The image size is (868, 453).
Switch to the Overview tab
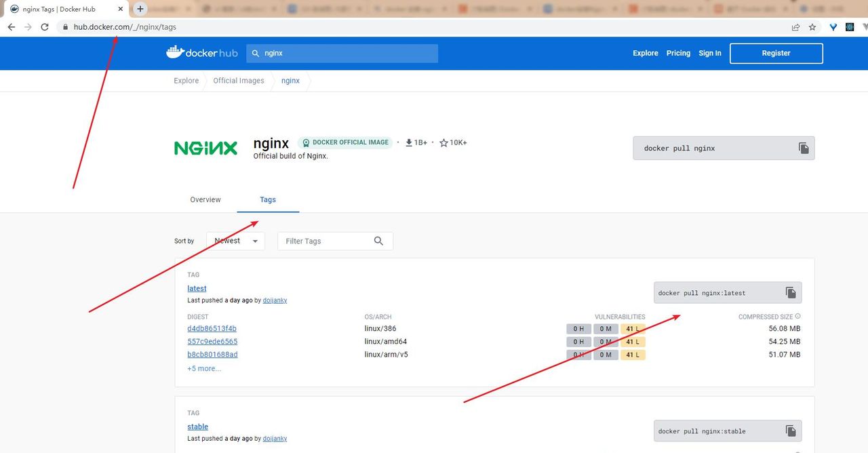click(x=205, y=199)
